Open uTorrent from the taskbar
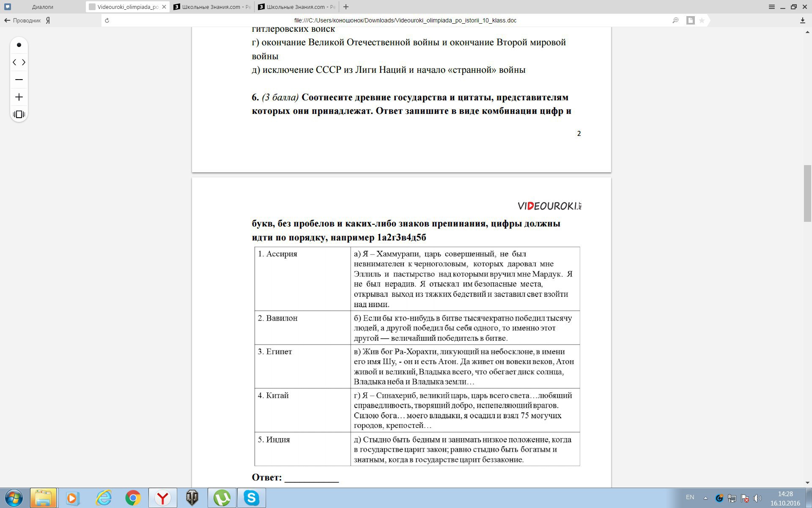The height and width of the screenshot is (508, 812). pyautogui.click(x=222, y=498)
